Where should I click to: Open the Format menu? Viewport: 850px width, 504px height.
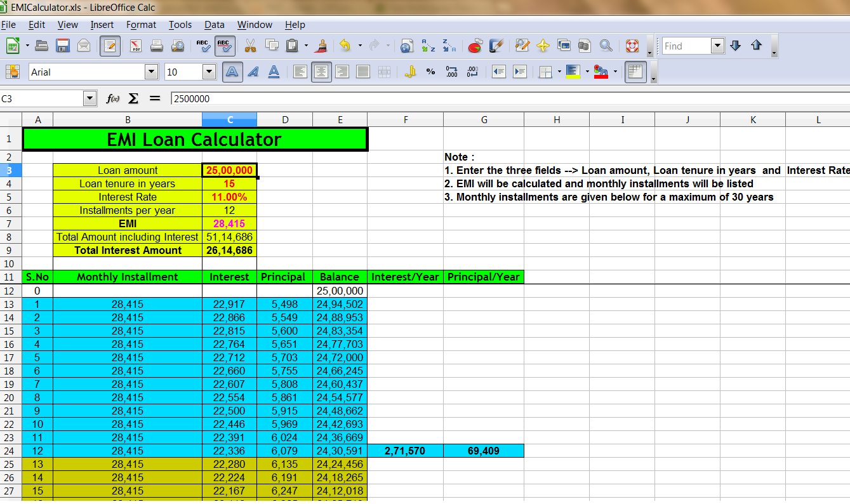tap(141, 25)
